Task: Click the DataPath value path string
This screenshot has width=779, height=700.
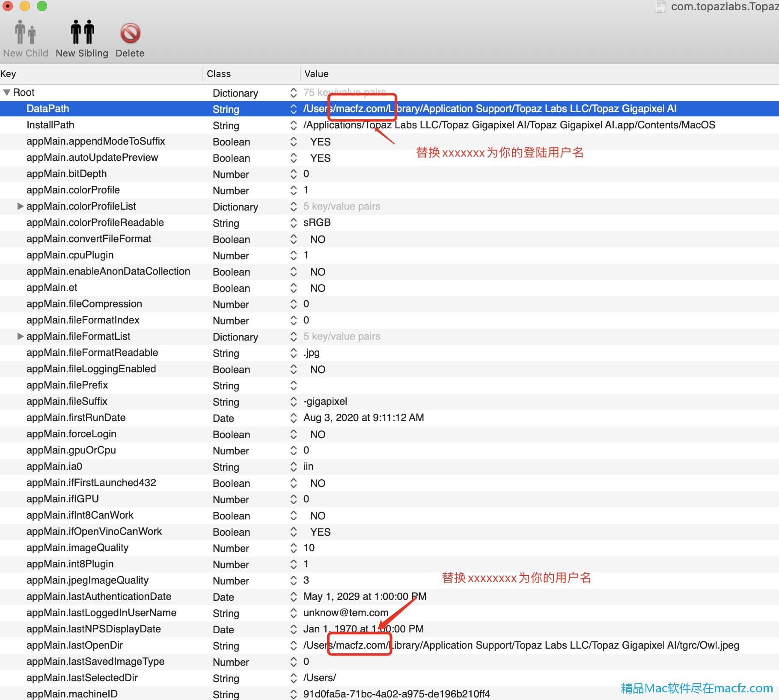Action: tap(490, 109)
